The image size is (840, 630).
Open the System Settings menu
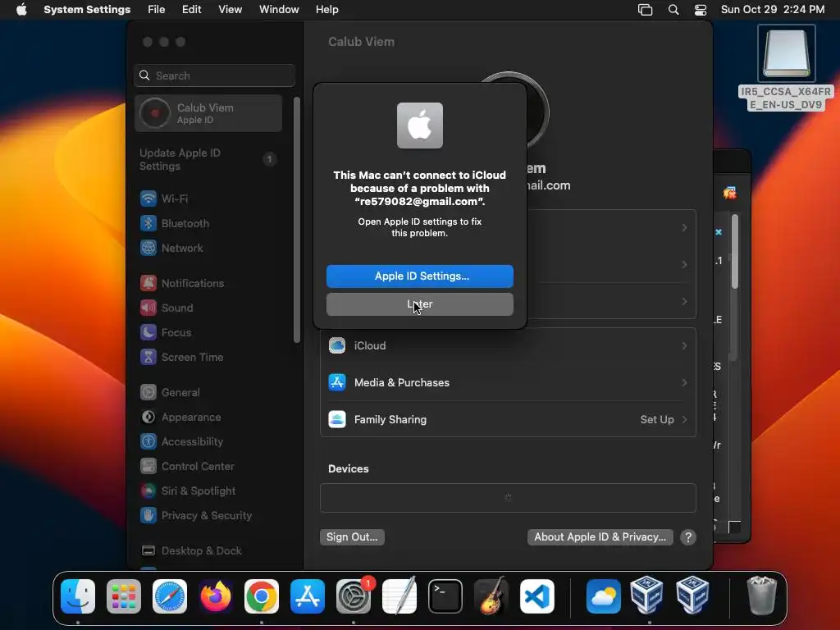coord(87,10)
